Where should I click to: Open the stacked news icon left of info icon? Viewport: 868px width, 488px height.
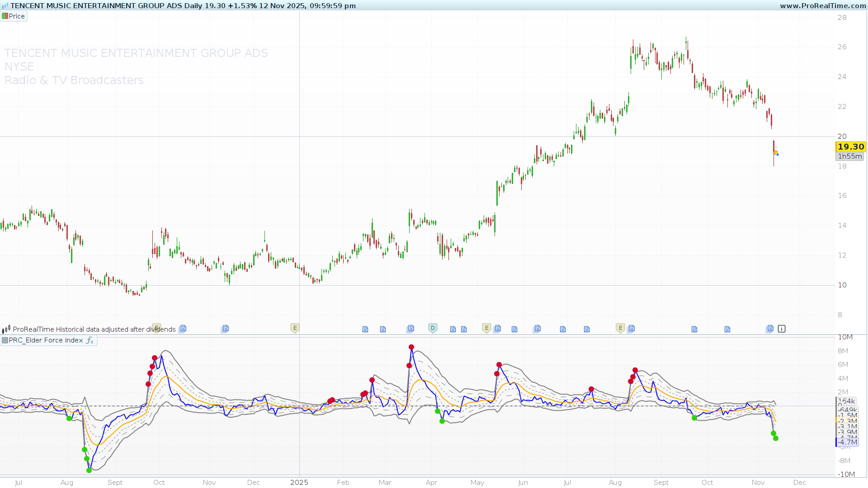(x=769, y=329)
